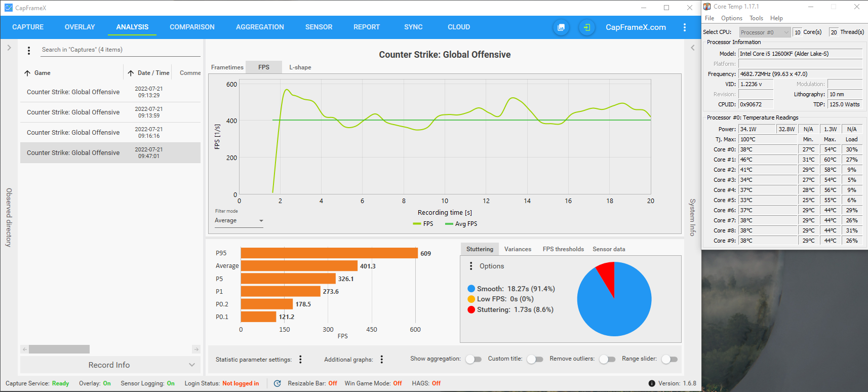
Task: Click the version info icon
Action: pyautogui.click(x=652, y=383)
